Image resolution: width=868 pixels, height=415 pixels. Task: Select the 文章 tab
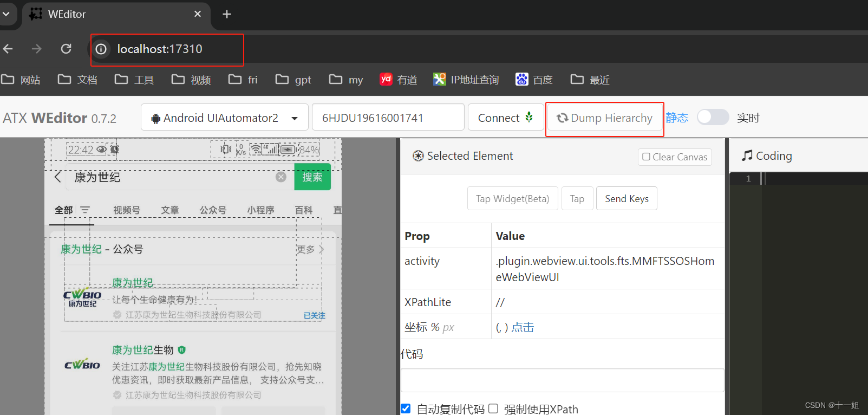170,210
